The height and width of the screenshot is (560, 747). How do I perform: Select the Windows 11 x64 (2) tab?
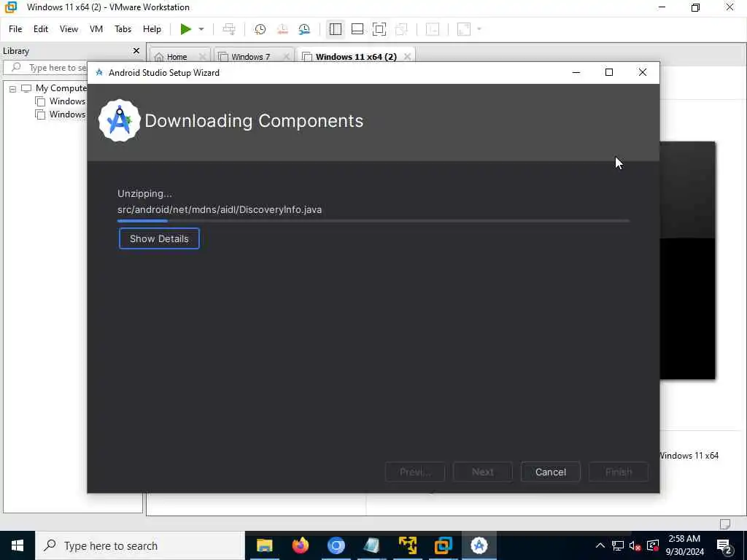pyautogui.click(x=356, y=57)
